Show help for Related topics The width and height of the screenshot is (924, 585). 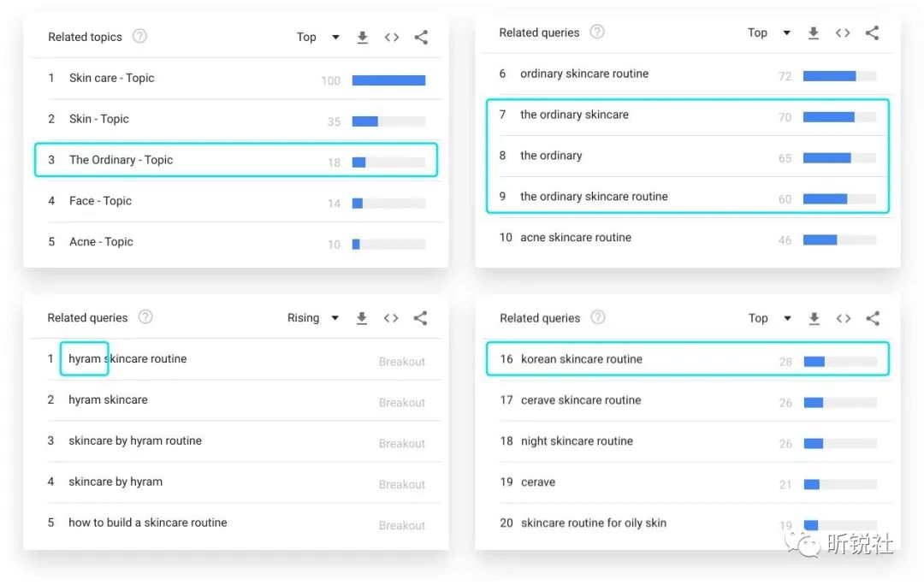(139, 37)
